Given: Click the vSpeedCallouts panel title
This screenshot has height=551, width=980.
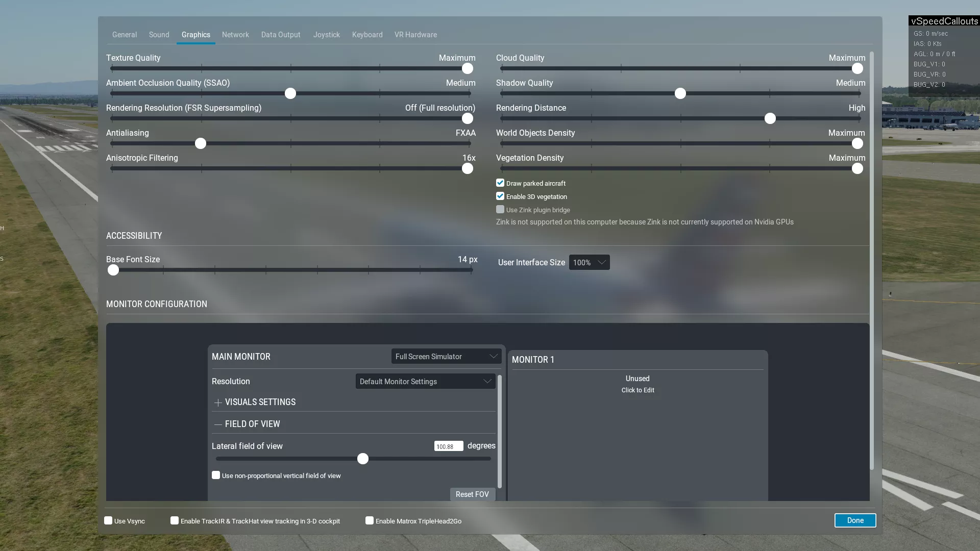Looking at the screenshot, I should pos(944,21).
